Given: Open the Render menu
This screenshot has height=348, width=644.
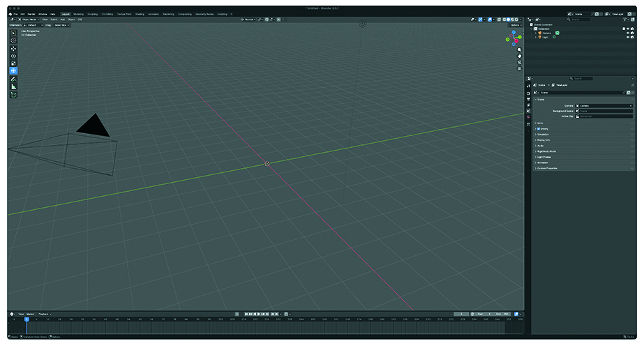Looking at the screenshot, I should click(31, 14).
